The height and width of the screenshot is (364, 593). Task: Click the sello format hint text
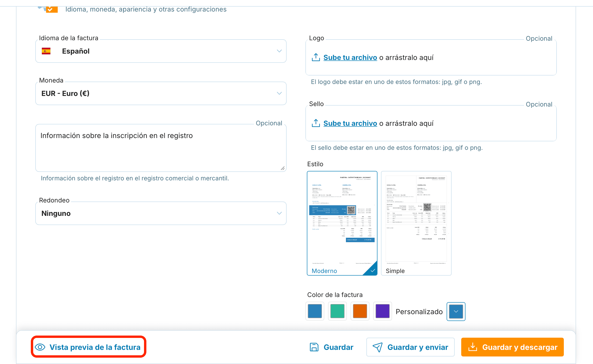[x=397, y=148]
